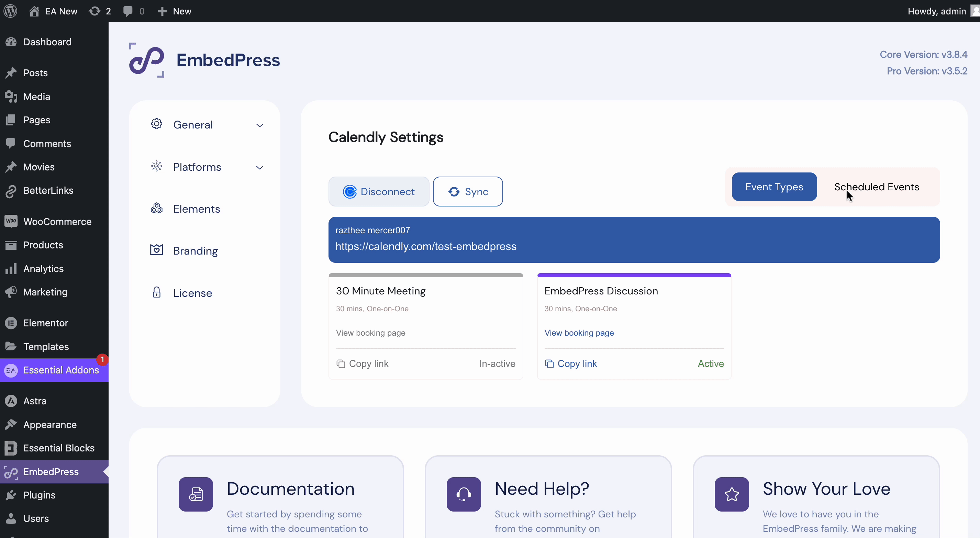This screenshot has width=980, height=538.
Task: Click the Documentation file icon tile
Action: (196, 494)
